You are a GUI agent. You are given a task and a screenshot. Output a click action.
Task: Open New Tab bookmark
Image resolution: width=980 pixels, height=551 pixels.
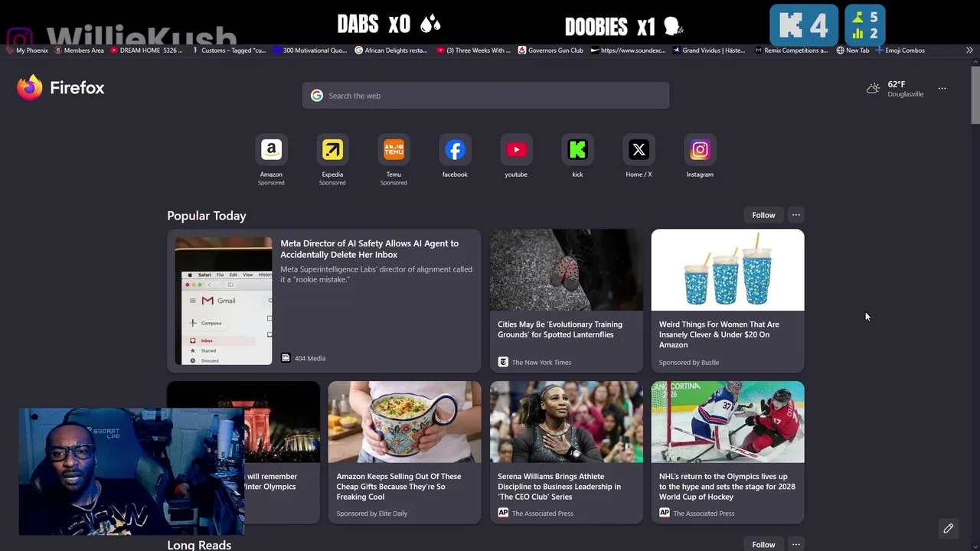point(852,51)
